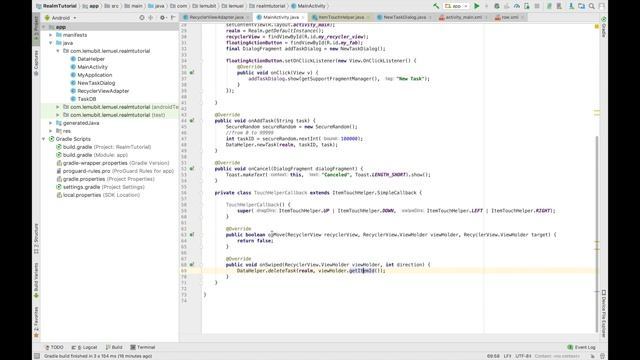The image size is (640, 360).
Task: Collapse com.lemubit.lemuel.realmtutorial main package
Action: point(58,51)
